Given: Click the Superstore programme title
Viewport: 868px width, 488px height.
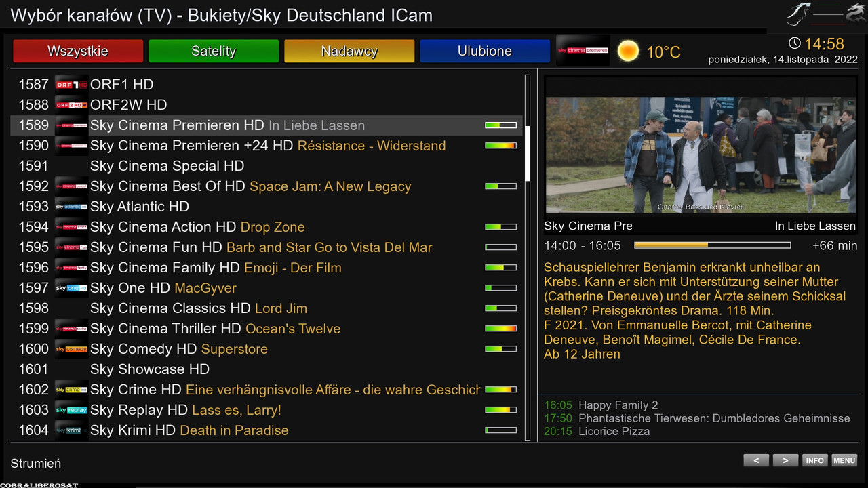Looking at the screenshot, I should tap(235, 349).
